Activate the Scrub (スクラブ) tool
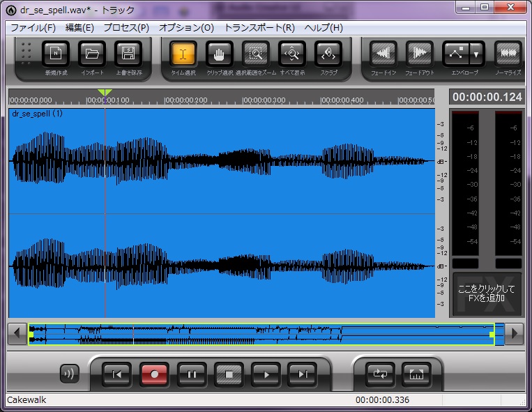The image size is (532, 412). [328, 54]
